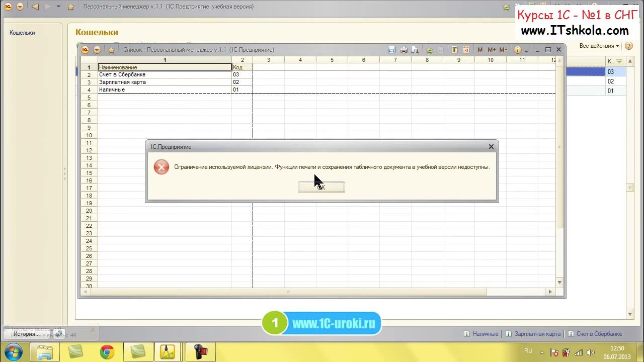Select the spreadsheet cell containing 01
The height and width of the screenshot is (362, 644).
(x=242, y=89)
